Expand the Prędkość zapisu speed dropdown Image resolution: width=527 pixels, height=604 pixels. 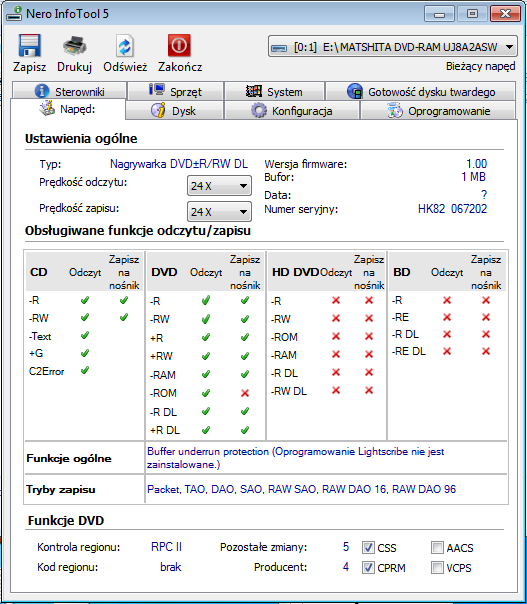pos(219,212)
